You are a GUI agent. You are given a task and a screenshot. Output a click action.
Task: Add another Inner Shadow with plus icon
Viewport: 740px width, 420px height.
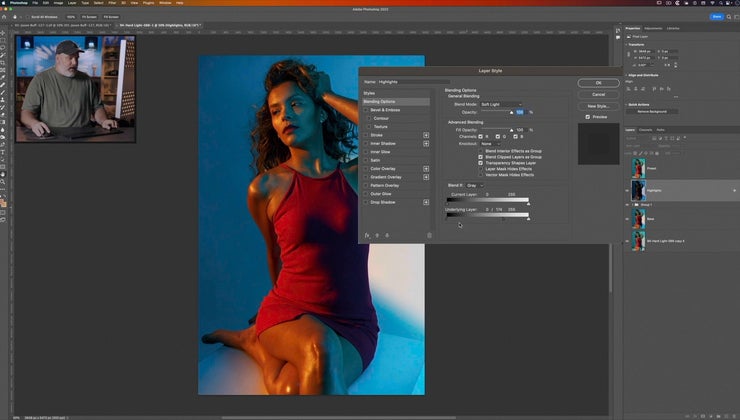426,143
